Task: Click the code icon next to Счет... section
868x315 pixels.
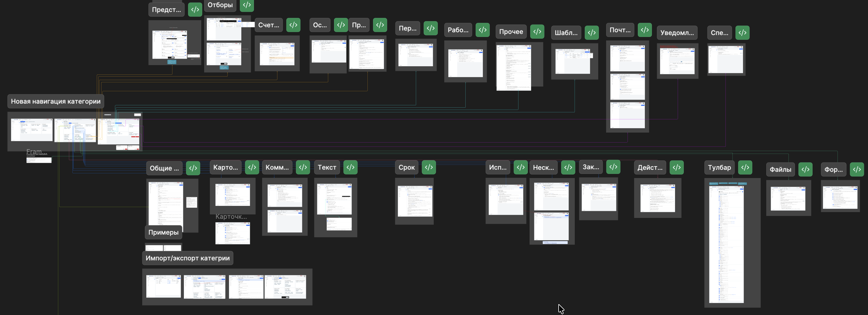Action: [293, 25]
